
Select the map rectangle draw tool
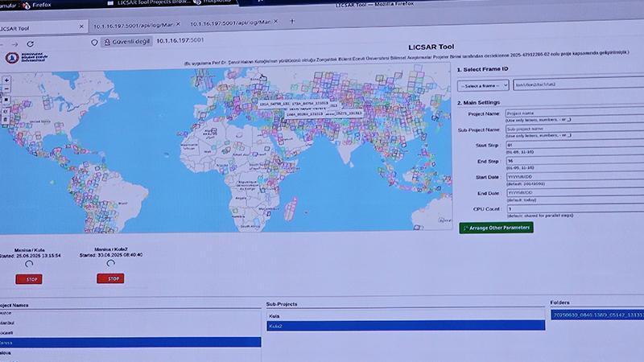[6, 100]
